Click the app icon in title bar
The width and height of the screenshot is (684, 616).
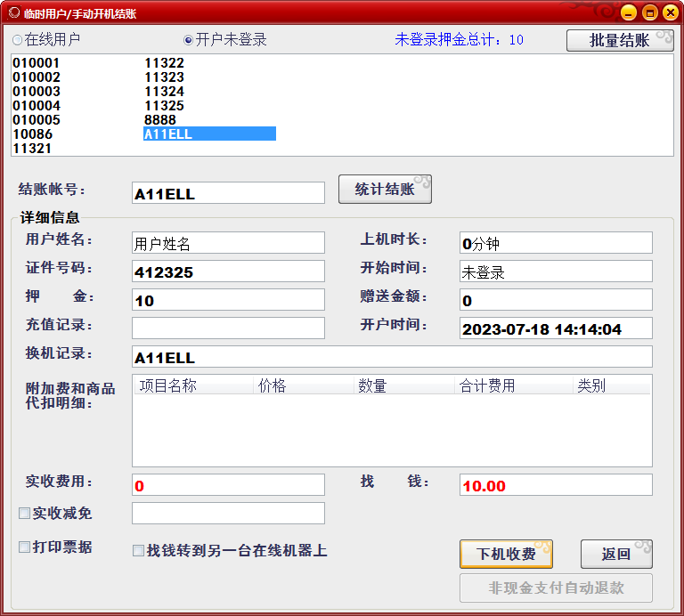click(12, 12)
